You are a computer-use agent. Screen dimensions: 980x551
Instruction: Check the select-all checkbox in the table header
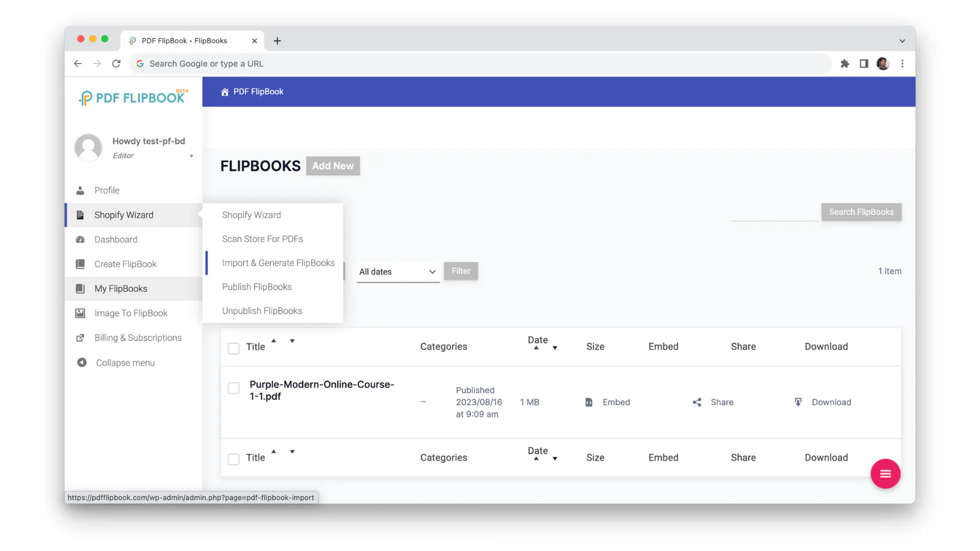tap(233, 347)
